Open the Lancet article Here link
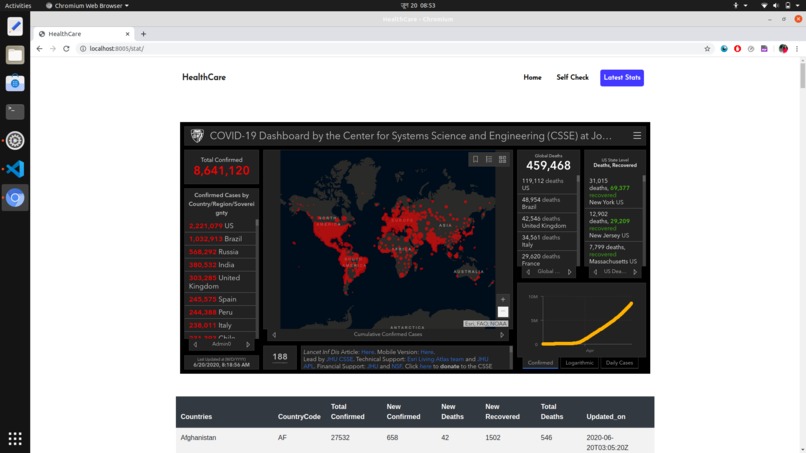This screenshot has width=806, height=453. click(368, 352)
